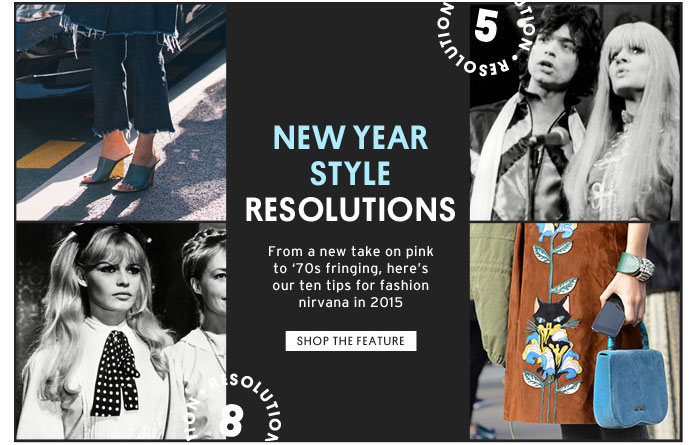Click the green leather cuff bracelet

629,265
